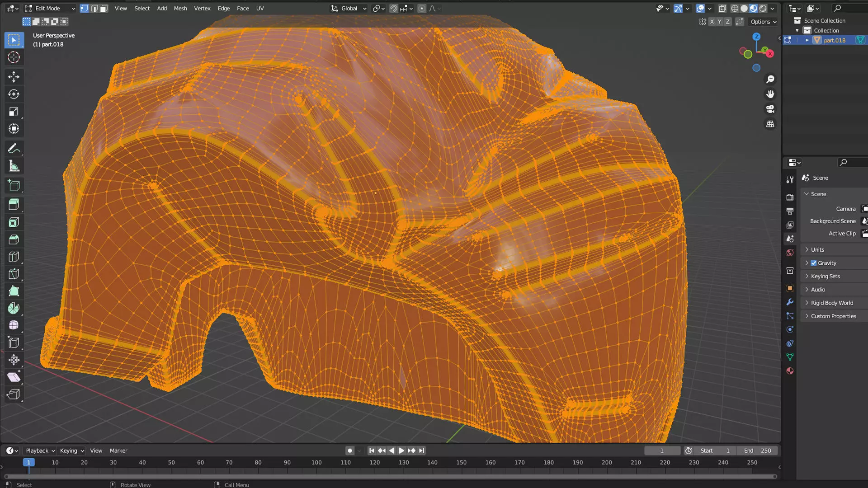
Task: Open the UV menu
Action: [x=259, y=8]
